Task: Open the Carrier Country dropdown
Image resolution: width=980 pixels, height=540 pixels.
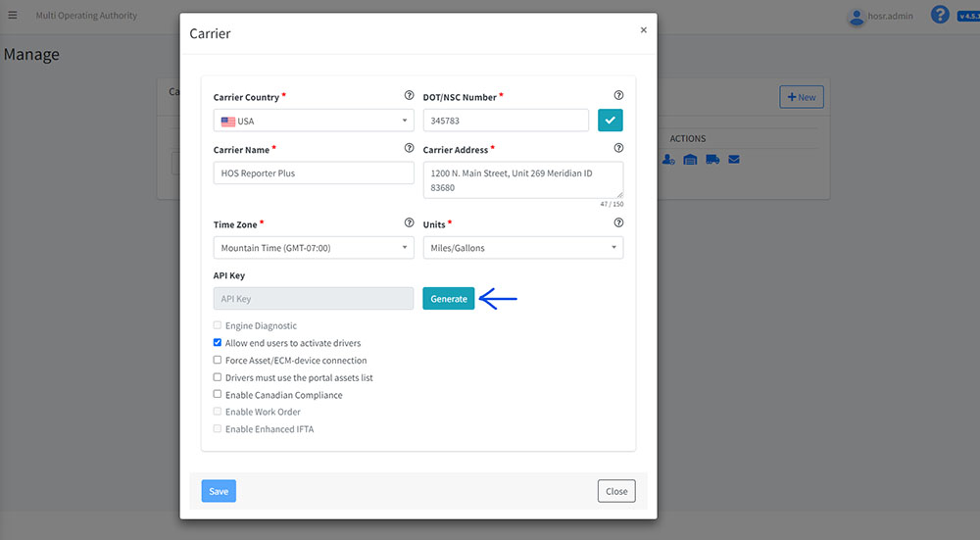Action: 314,121
